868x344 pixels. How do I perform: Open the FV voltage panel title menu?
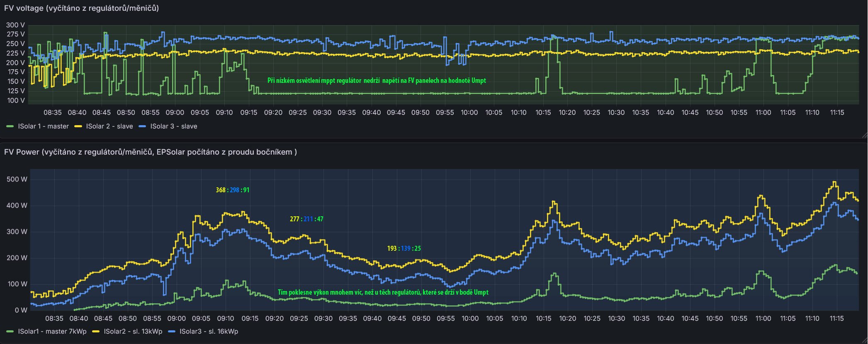[x=81, y=8]
